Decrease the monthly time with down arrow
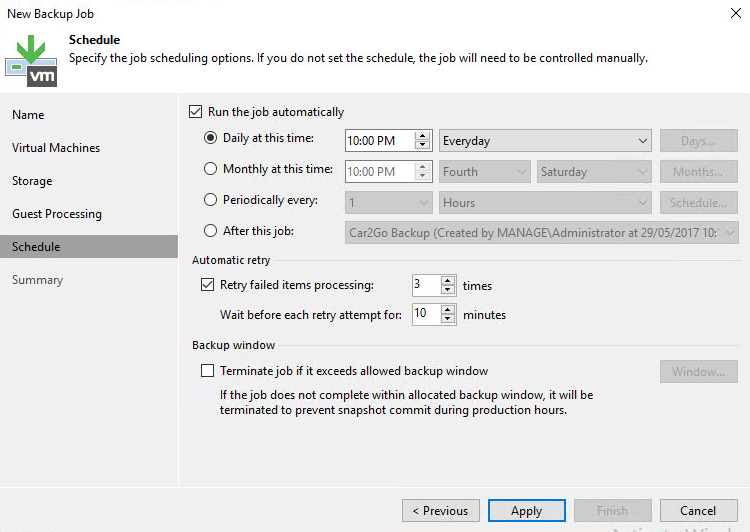The height and width of the screenshot is (532, 750). coord(422,176)
